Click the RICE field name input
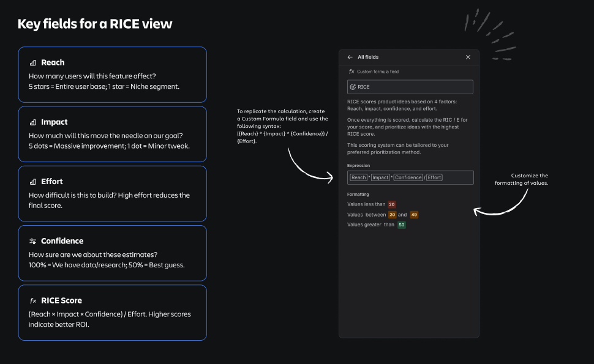594x364 pixels. point(410,87)
